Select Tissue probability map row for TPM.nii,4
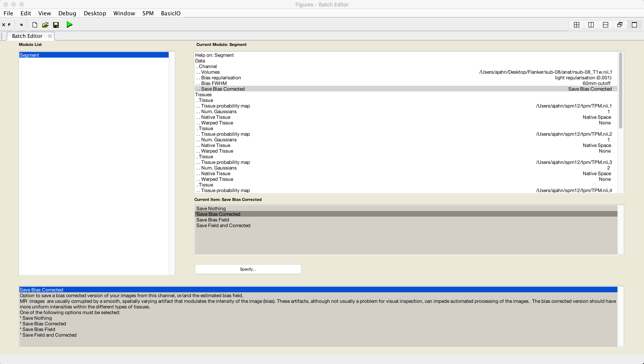Image resolution: width=644 pixels, height=364 pixels. tap(406, 190)
